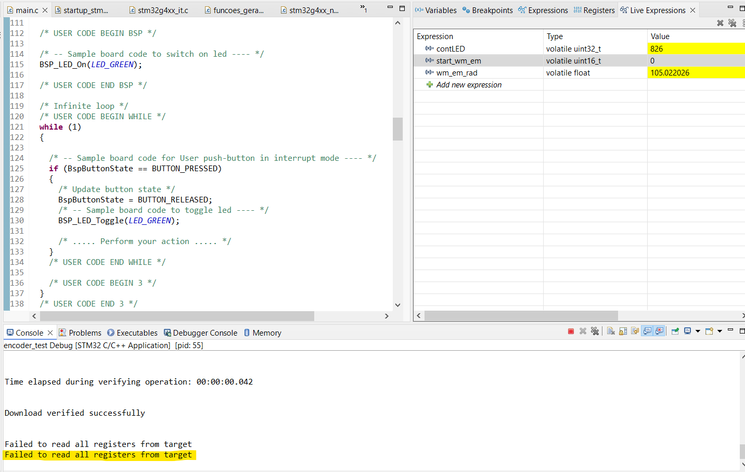This screenshot has width=745, height=472.
Task: Click the Live Expressions horizontal scrollbar thumb
Action: (x=521, y=316)
